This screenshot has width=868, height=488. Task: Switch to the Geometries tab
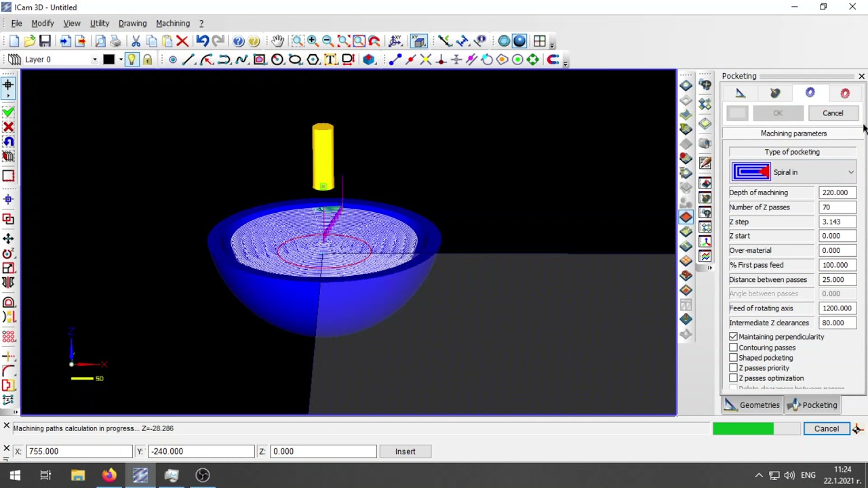click(753, 405)
